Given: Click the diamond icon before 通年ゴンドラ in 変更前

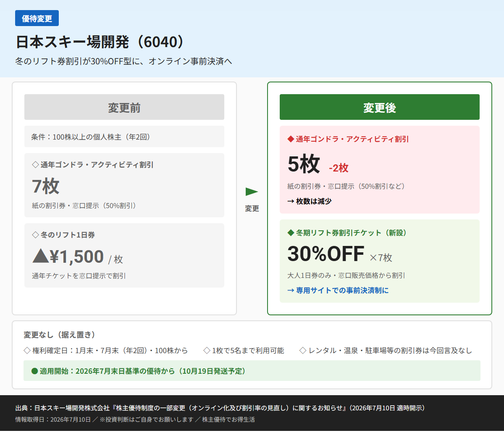Looking at the screenshot, I should pyautogui.click(x=35, y=165).
